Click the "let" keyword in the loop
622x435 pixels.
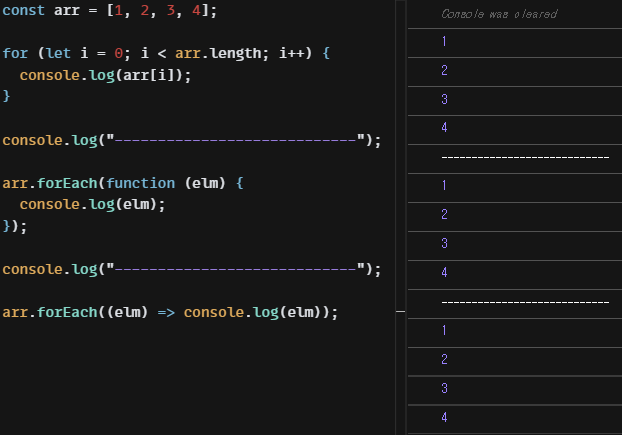[x=59, y=53]
